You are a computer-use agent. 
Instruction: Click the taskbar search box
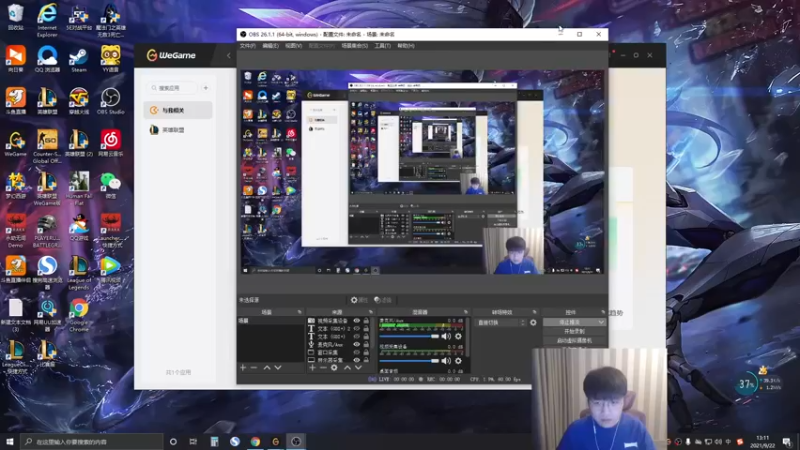(92, 441)
